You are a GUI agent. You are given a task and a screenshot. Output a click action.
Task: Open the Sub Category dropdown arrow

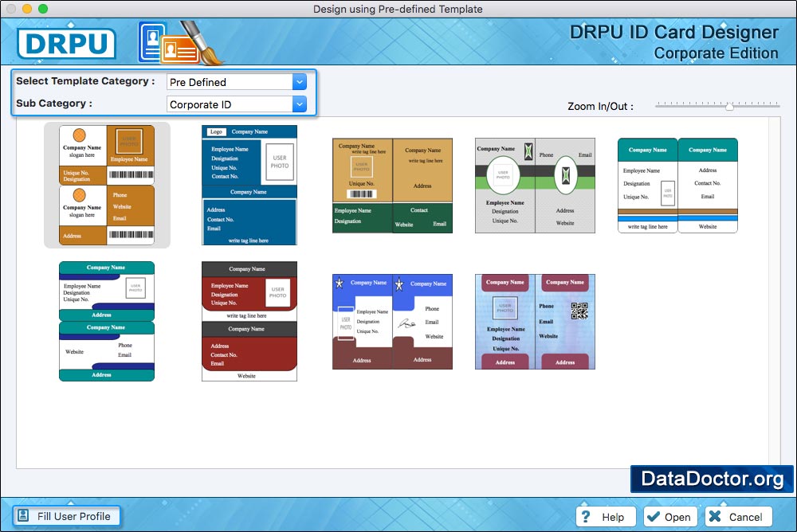(300, 104)
